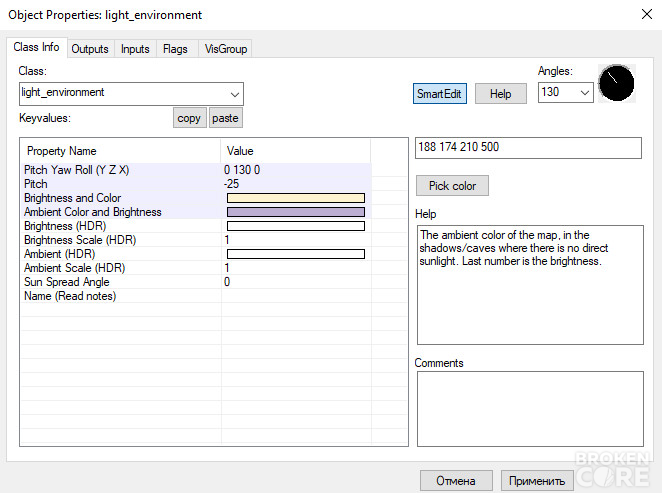
Task: Select the Brightness (HDR) color swatch
Action: pos(296,226)
